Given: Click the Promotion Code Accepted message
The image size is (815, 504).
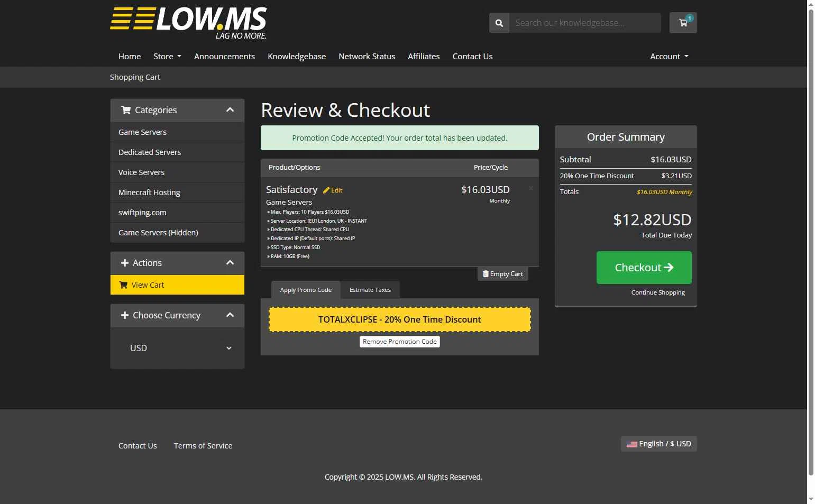Looking at the screenshot, I should pyautogui.click(x=400, y=138).
